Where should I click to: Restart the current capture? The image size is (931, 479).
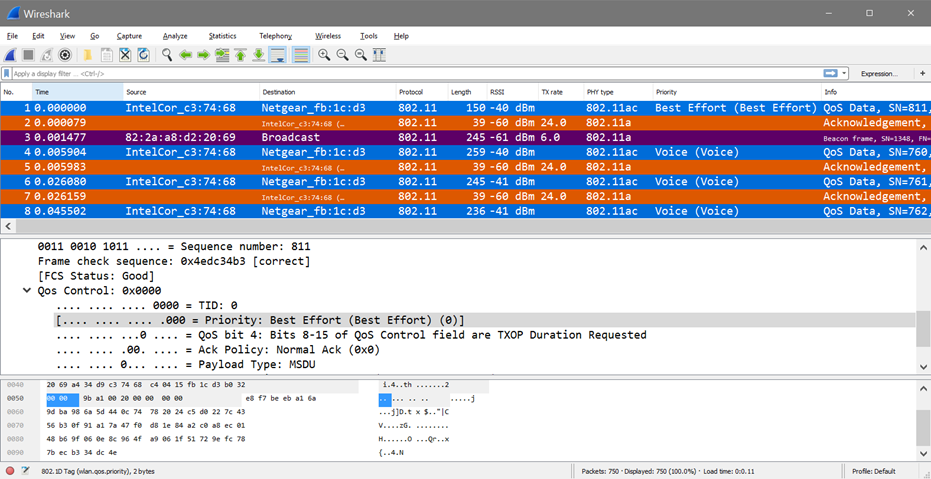pos(46,55)
